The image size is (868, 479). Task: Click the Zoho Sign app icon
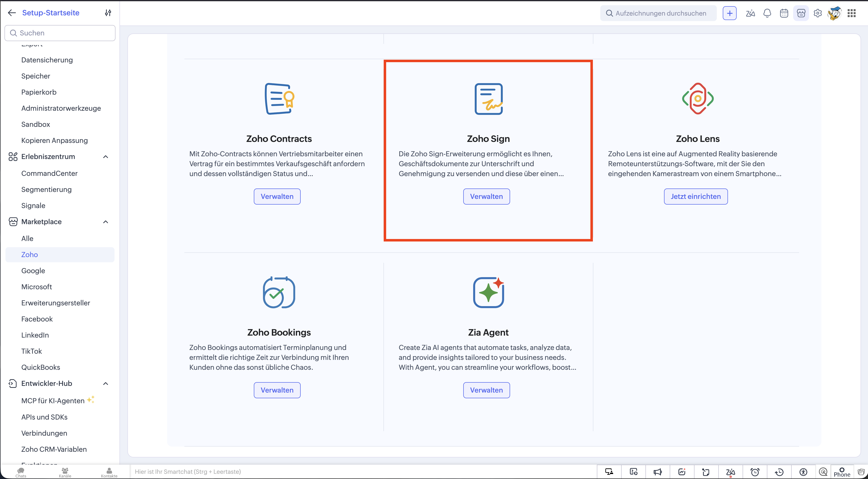click(x=489, y=99)
